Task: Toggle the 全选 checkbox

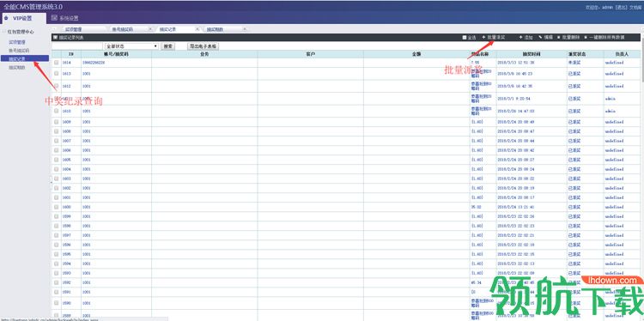Action: point(465,38)
